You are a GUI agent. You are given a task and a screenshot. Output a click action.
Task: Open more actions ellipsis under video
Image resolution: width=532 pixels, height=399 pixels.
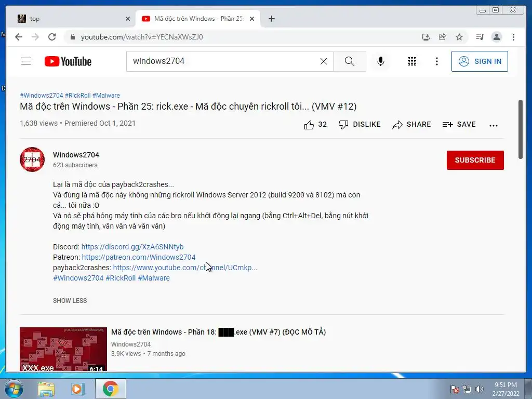pyautogui.click(x=494, y=125)
